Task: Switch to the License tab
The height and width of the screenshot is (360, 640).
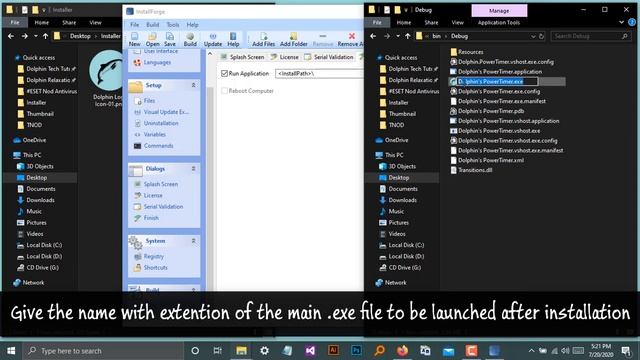Action: (284, 57)
